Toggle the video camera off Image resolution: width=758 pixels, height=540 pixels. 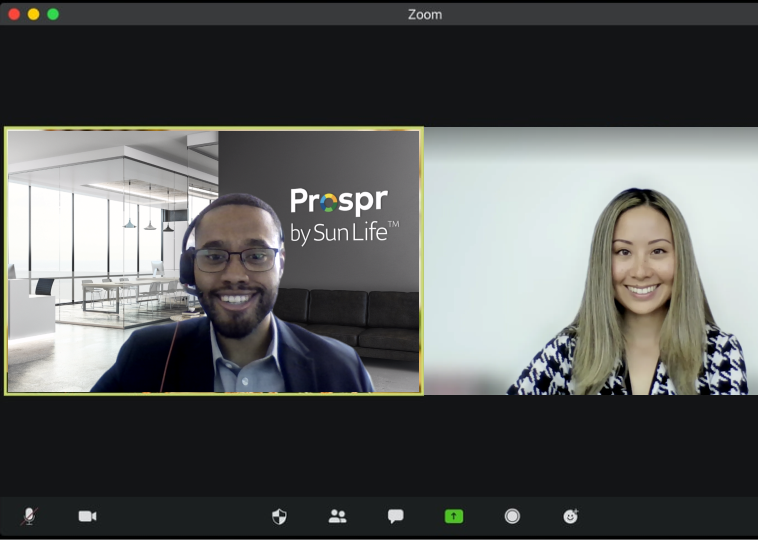click(x=87, y=516)
